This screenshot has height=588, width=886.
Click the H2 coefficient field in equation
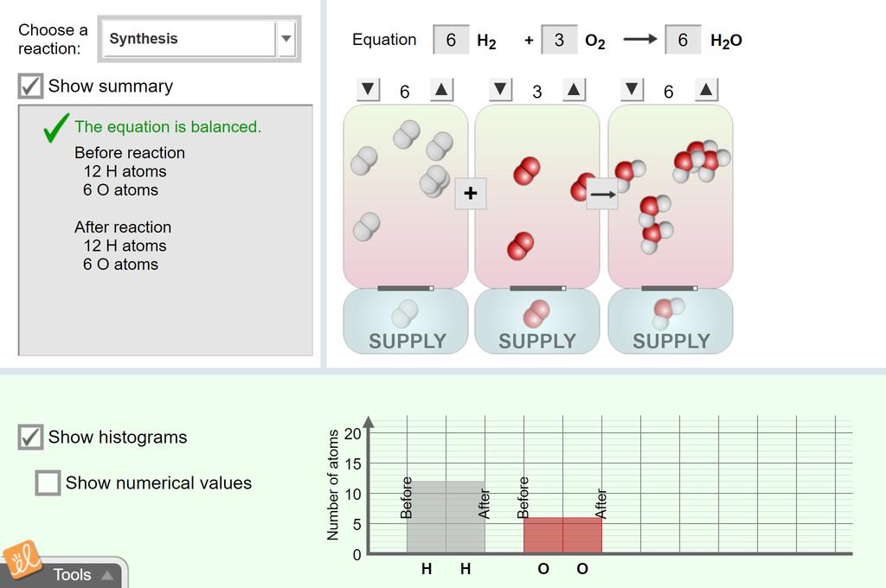tap(451, 40)
